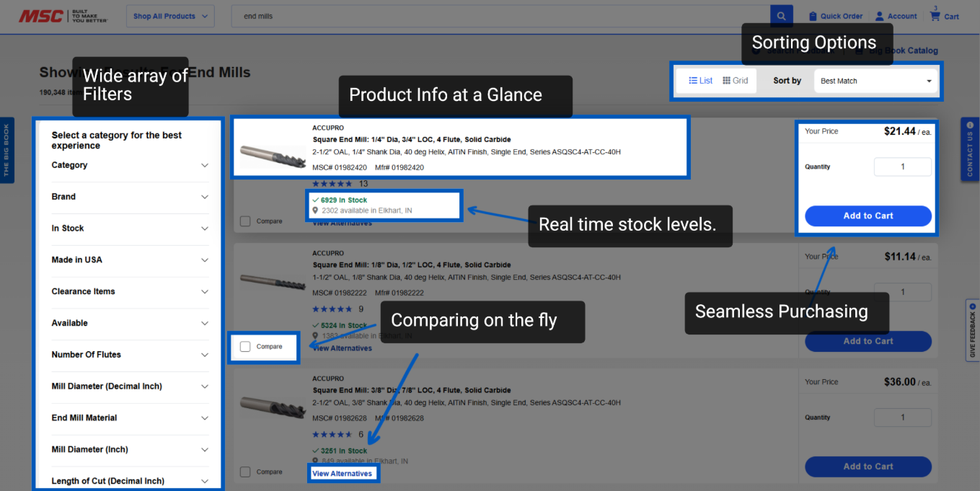Open the Give Feedback side tab
This screenshot has height=491, width=980.
[x=972, y=330]
